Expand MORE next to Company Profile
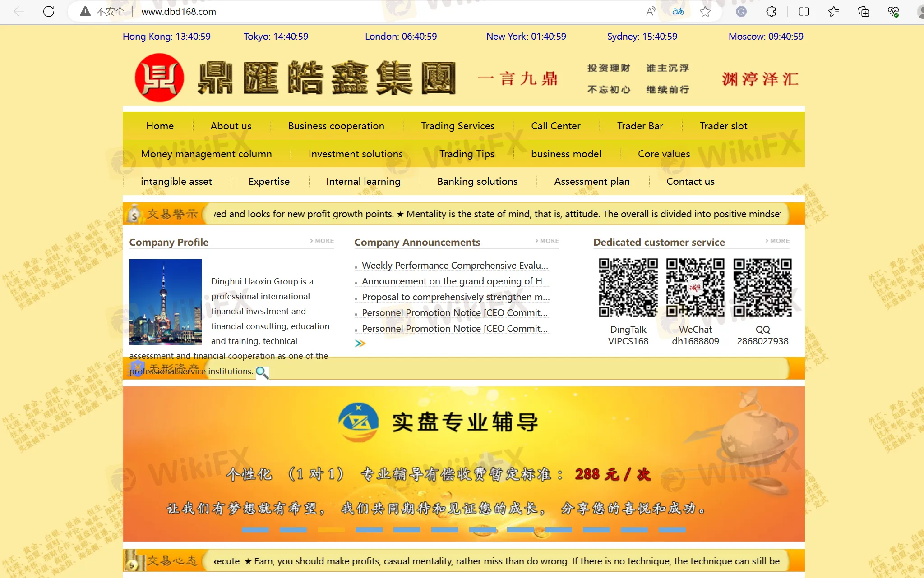Screen dimensions: 924x578 321,241
